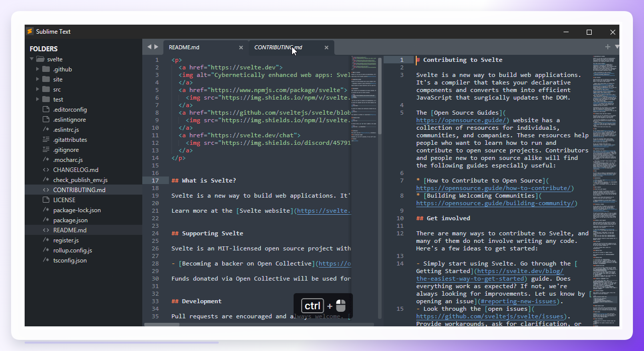Image resolution: width=644 pixels, height=351 pixels.
Task: Click the code icon beside tsconfig.json
Action: coord(46,260)
